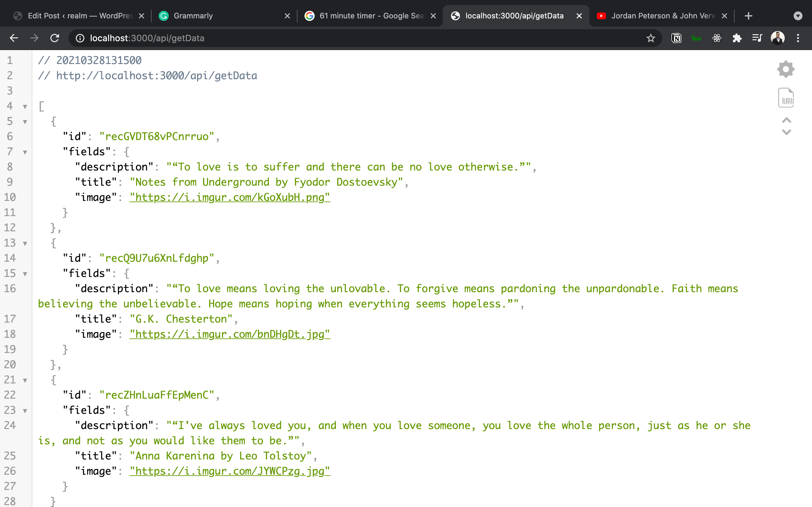The width and height of the screenshot is (812, 507).
Task: Click the site info icon in address bar
Action: (x=80, y=38)
